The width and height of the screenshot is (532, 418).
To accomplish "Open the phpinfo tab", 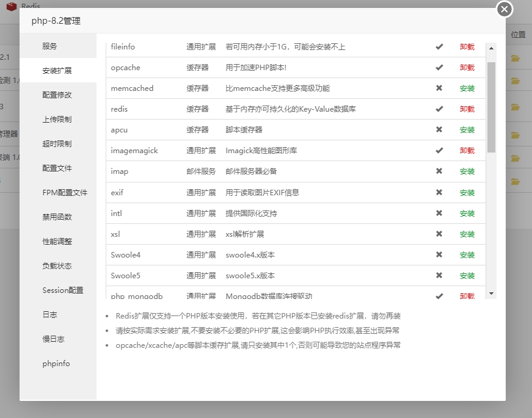I will 58,363.
